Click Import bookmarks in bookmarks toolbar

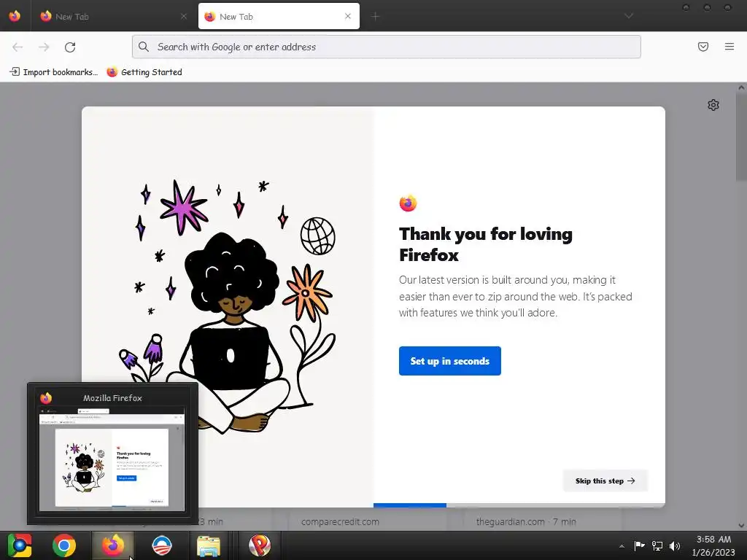[54, 72]
